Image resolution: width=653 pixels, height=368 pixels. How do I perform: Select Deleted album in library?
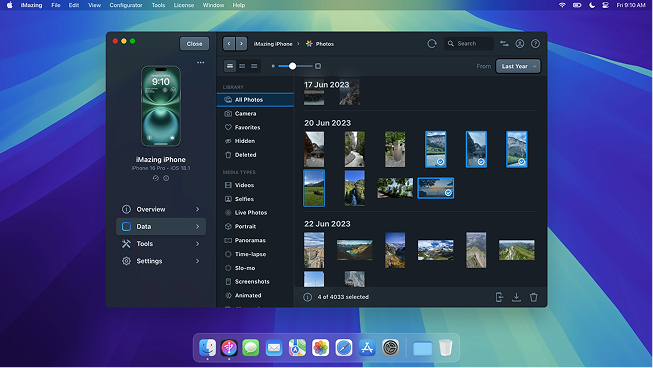tap(255, 155)
